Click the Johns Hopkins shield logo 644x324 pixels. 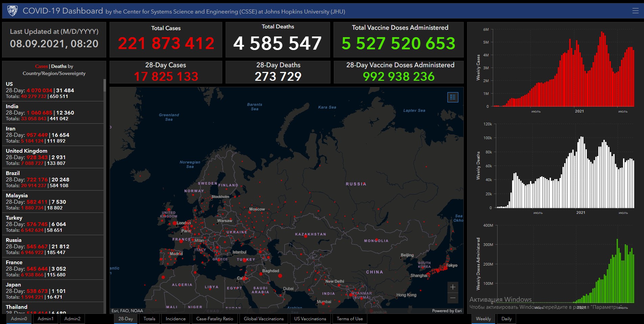(13, 11)
